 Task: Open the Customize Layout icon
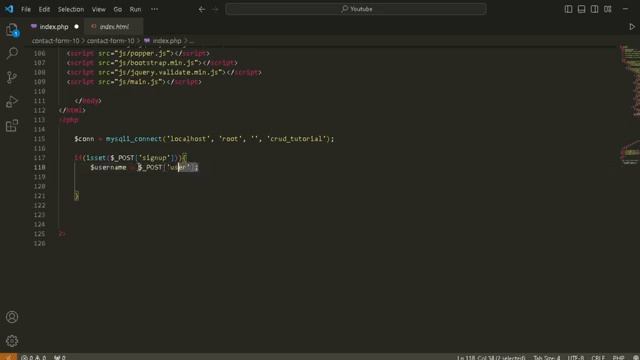(608, 9)
